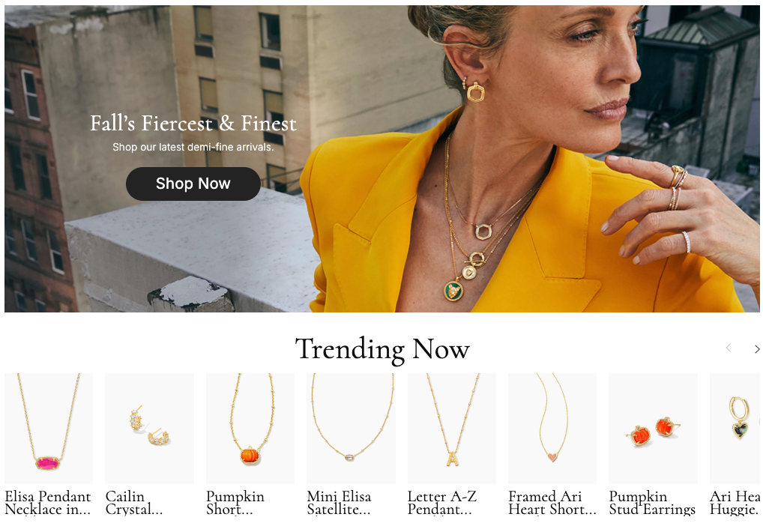
Task: Open the Pumpkin Short necklace product image
Action: (250, 429)
